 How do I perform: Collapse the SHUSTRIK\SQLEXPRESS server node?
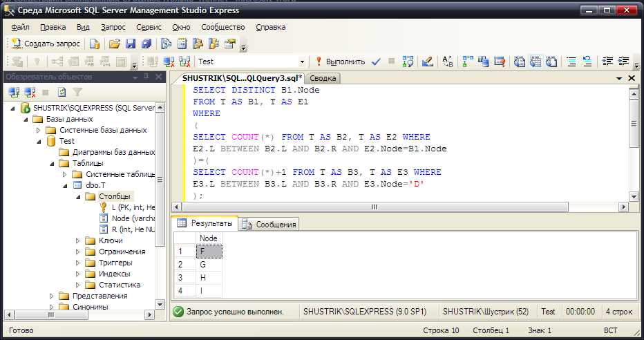12,108
